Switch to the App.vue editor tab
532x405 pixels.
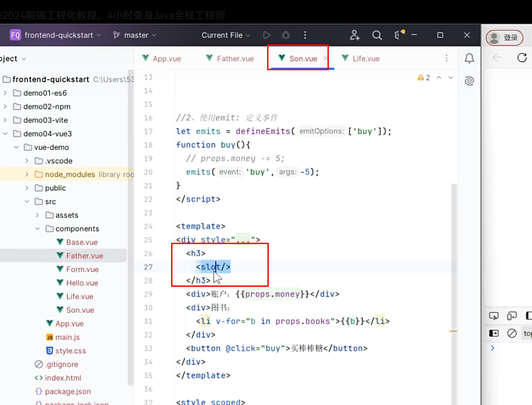click(x=162, y=58)
